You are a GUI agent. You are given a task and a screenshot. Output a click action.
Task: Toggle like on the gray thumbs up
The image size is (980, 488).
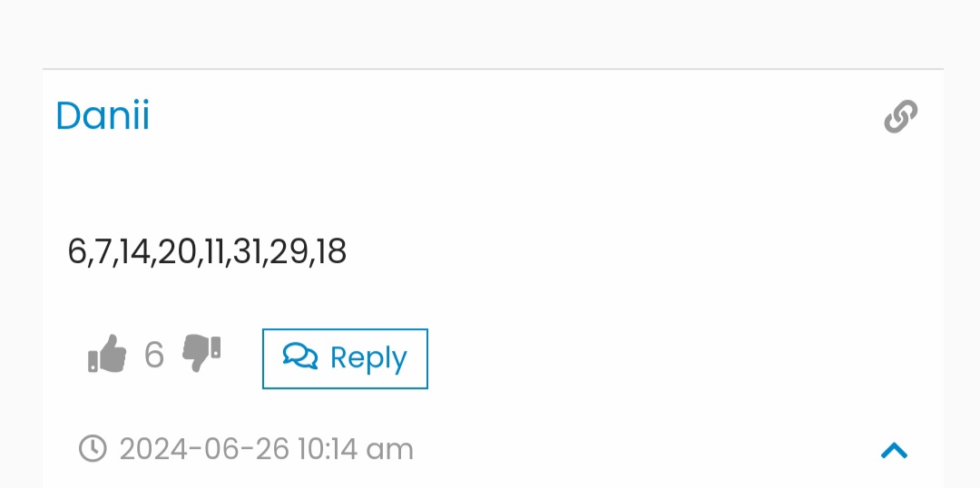point(107,355)
